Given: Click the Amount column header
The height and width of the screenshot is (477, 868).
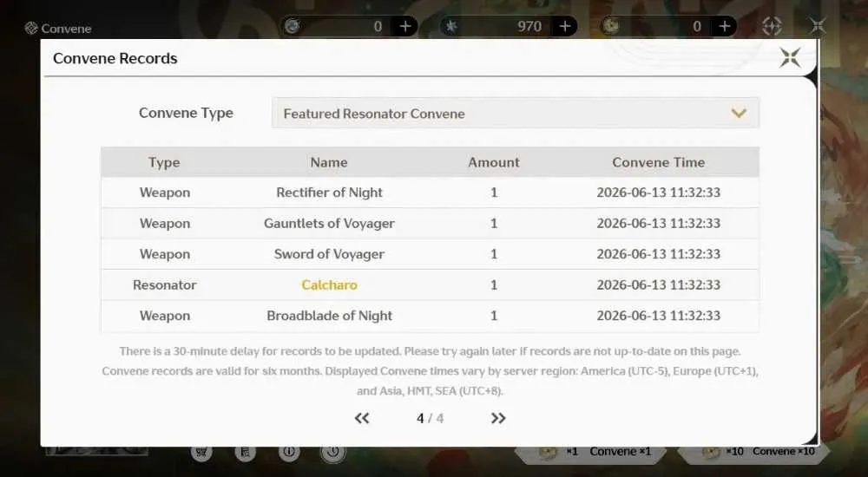Looking at the screenshot, I should point(494,162).
